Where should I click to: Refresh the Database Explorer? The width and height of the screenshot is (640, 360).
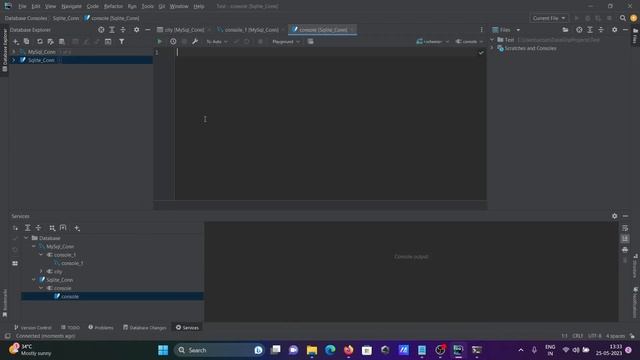click(40, 42)
